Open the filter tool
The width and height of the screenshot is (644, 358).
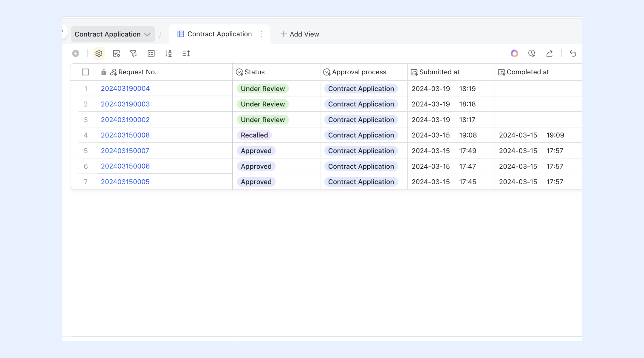point(134,53)
